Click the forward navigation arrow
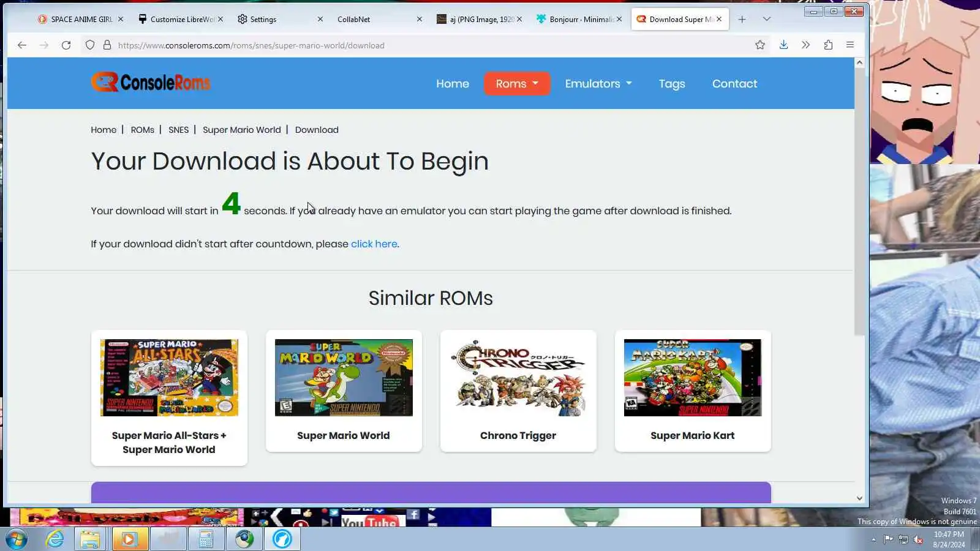Screen dimensions: 980x551 tap(44, 45)
